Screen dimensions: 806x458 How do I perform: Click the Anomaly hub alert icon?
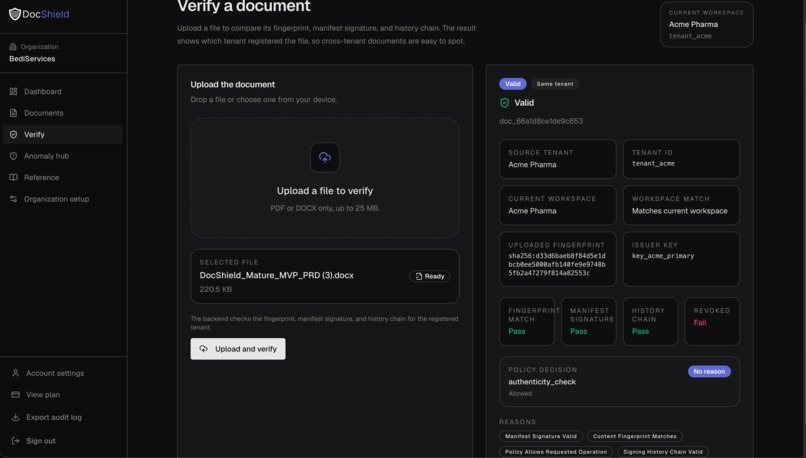tap(13, 156)
